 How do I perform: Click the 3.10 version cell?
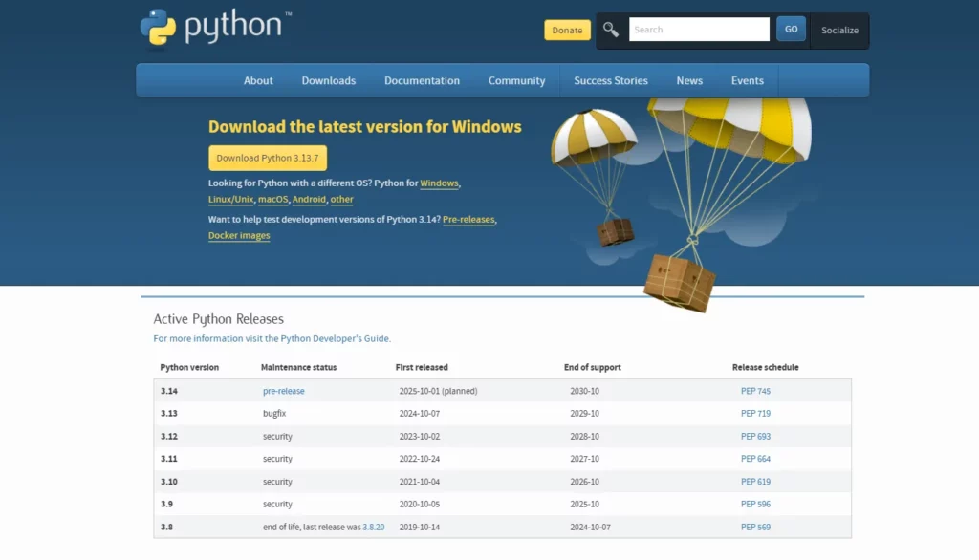pyautogui.click(x=168, y=482)
